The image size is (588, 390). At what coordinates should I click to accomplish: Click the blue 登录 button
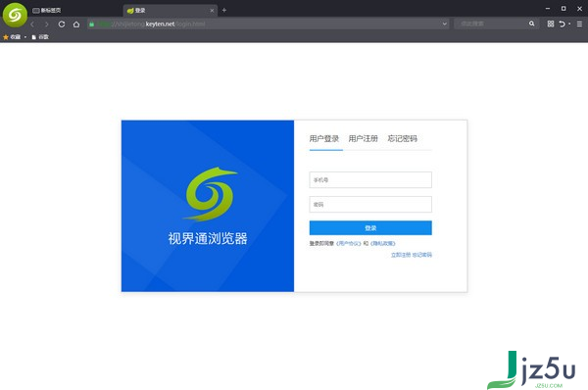point(370,228)
